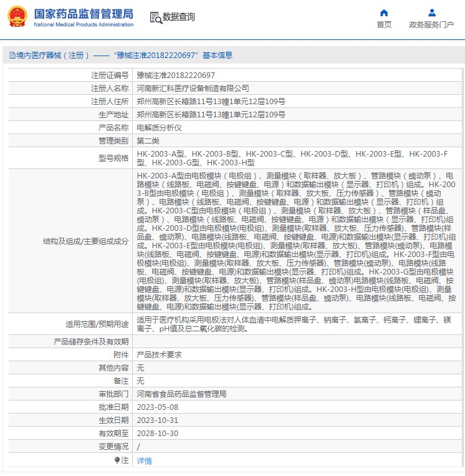Open 政务服务门户 text link
Screen dimensions: 465x476
coord(431,24)
